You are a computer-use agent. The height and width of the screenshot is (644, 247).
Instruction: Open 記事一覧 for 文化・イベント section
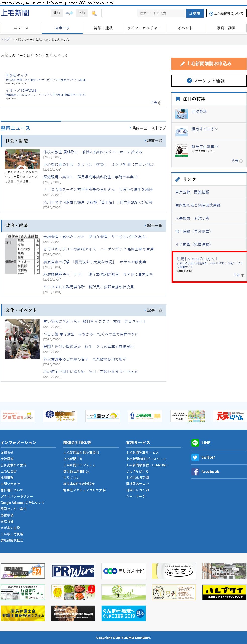(154, 310)
